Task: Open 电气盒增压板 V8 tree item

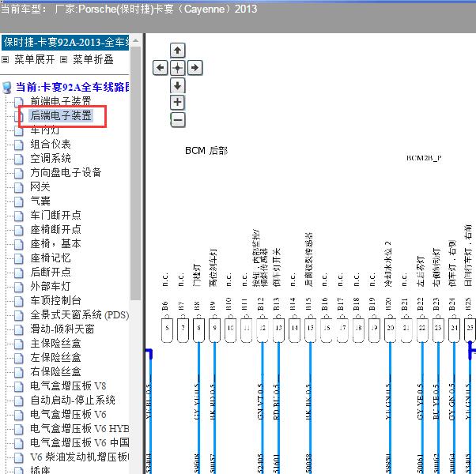Action: (68, 386)
